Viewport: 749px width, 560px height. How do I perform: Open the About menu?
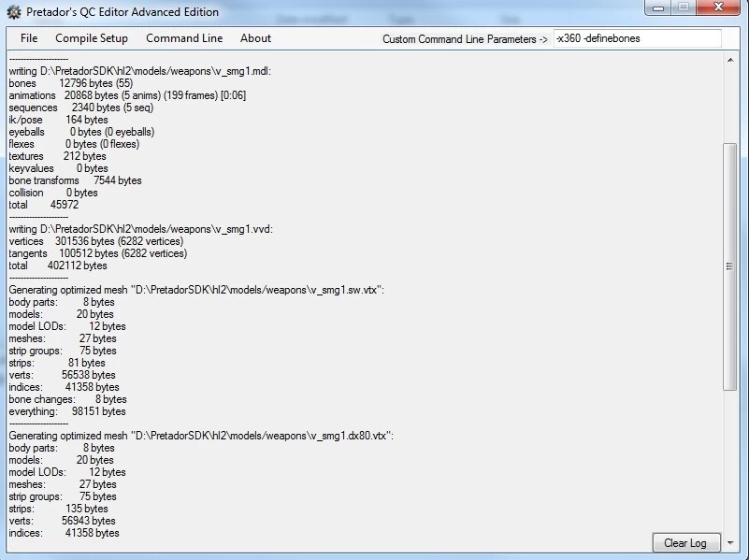(255, 38)
